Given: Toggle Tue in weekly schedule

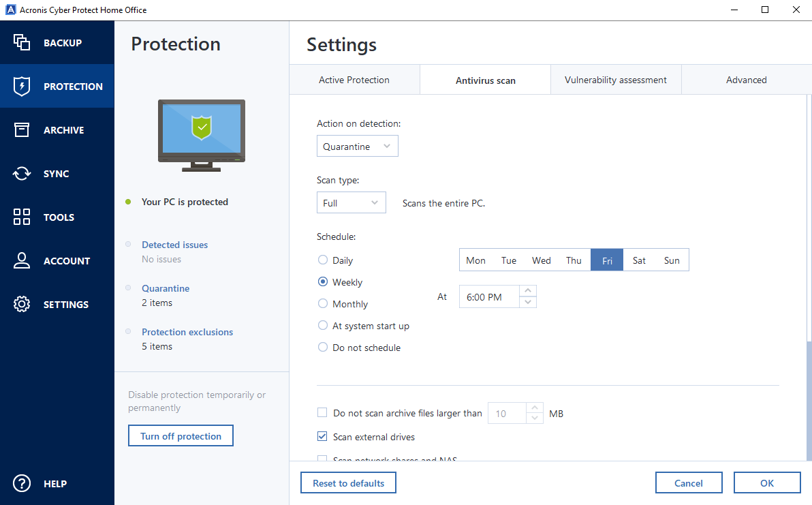Looking at the screenshot, I should tap(509, 260).
